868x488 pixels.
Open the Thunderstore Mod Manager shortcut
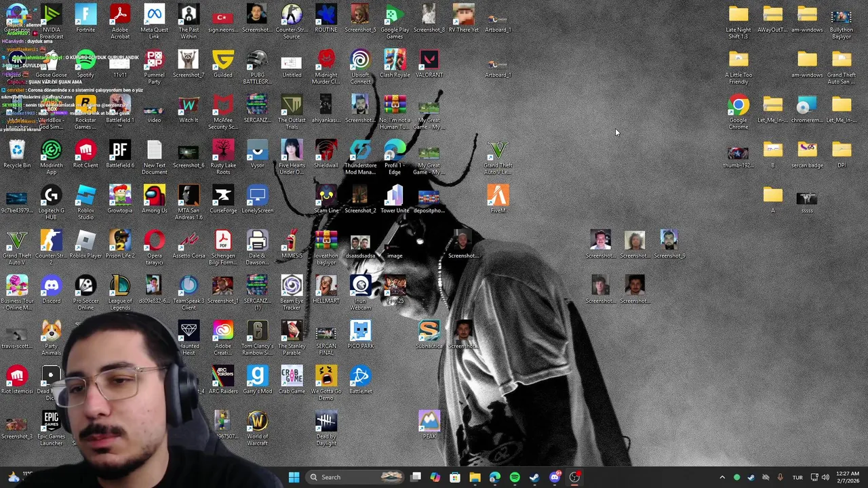[360, 157]
